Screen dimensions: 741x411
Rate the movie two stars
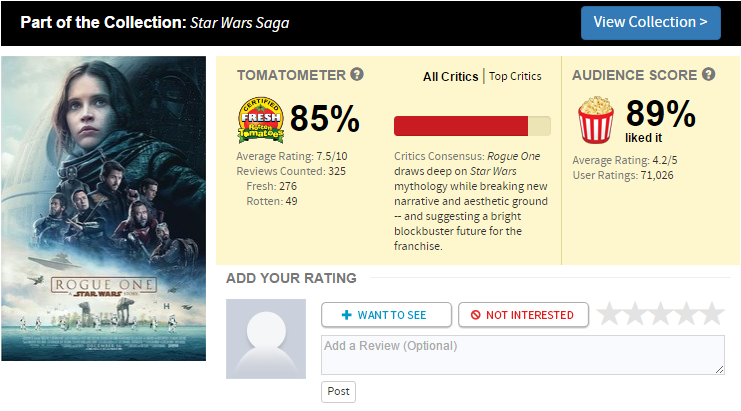click(635, 314)
